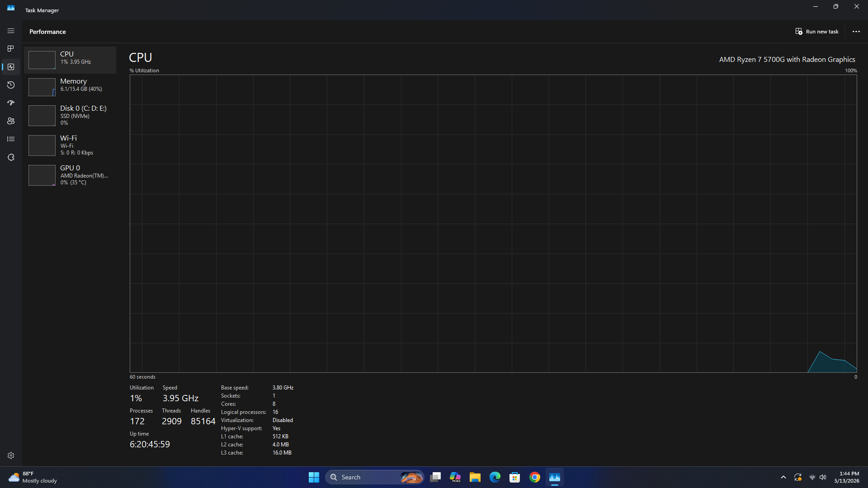Select Disk 0 (C: D: E:) entry
Viewport: 868px width, 488px height.
pyautogui.click(x=70, y=116)
